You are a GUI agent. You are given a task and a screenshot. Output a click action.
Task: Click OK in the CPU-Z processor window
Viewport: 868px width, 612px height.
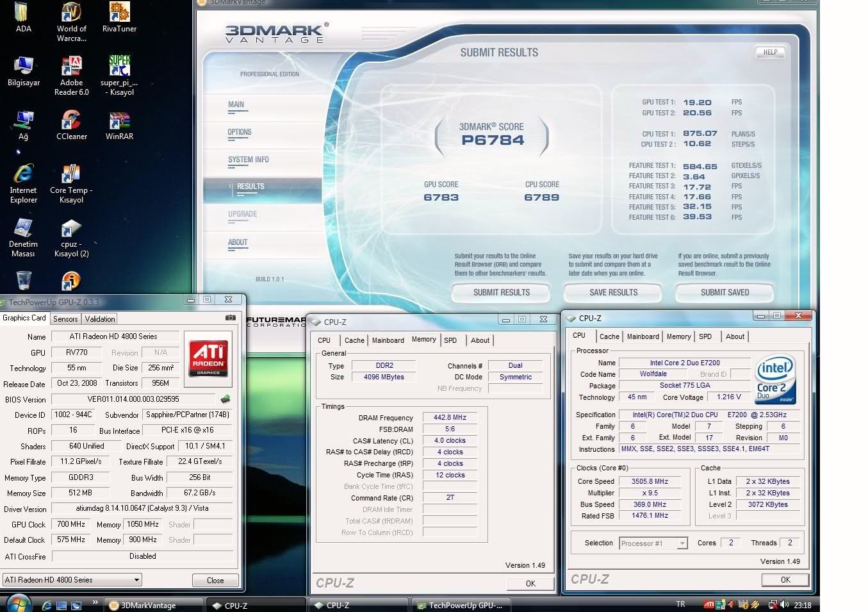785,579
